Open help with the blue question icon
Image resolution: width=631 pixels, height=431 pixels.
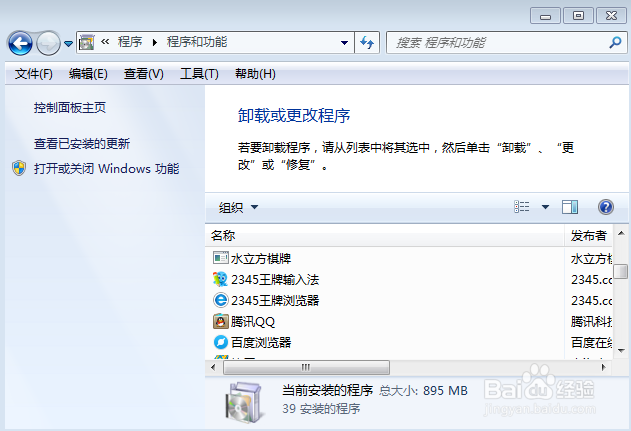pos(606,207)
